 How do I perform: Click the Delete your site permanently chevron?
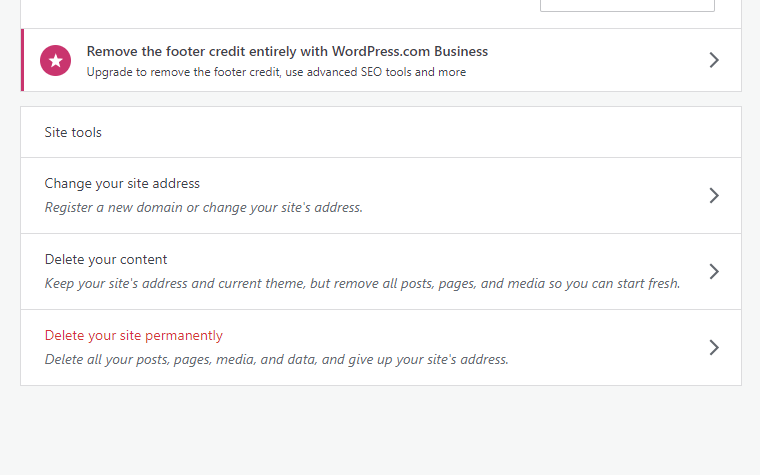click(713, 348)
